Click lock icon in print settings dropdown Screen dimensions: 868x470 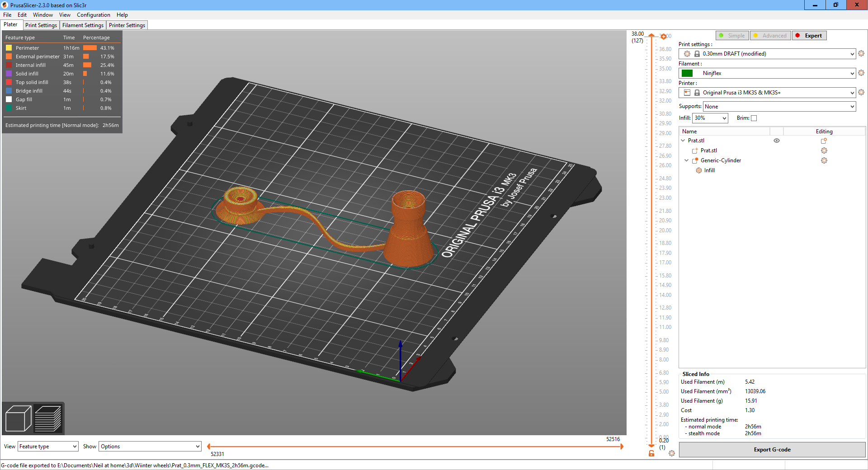[697, 54]
